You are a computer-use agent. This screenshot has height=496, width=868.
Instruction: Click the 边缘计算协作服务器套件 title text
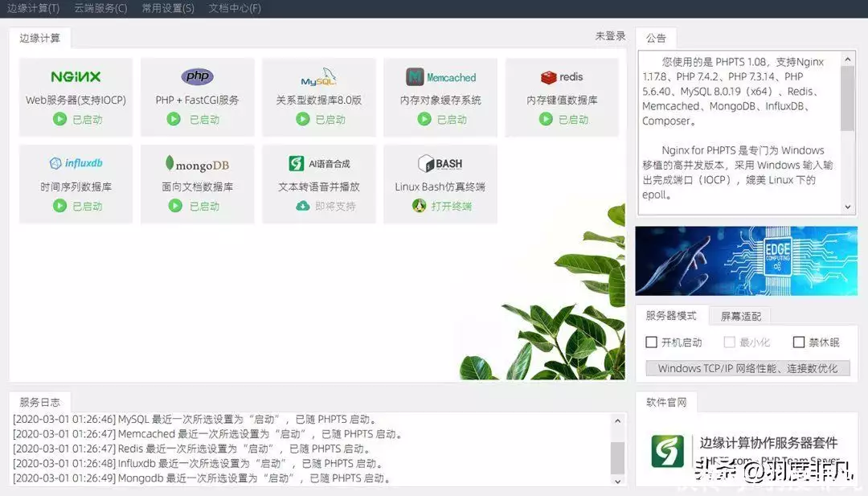768,443
